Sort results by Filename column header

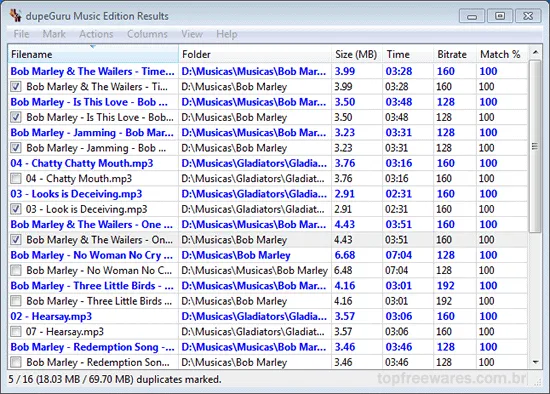pos(93,54)
